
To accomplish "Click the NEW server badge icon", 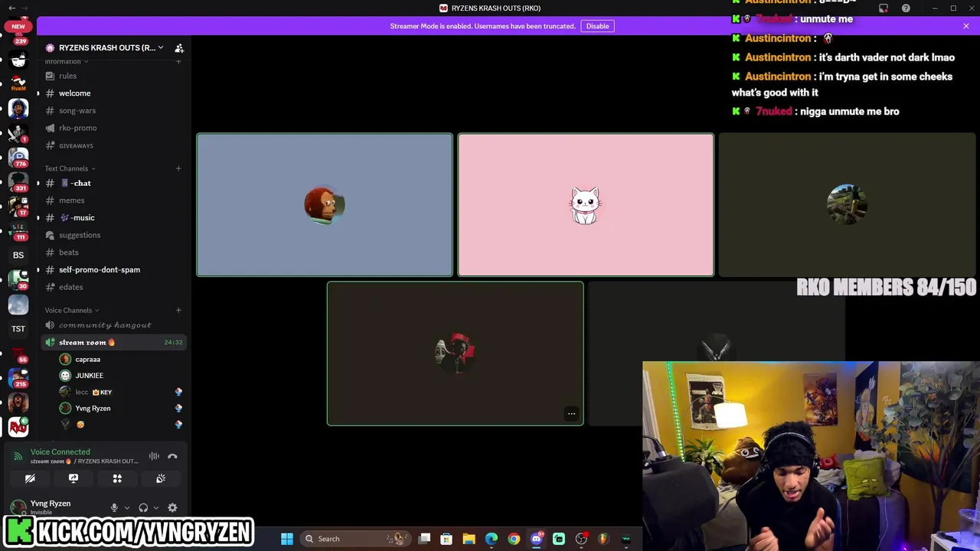I will [18, 26].
